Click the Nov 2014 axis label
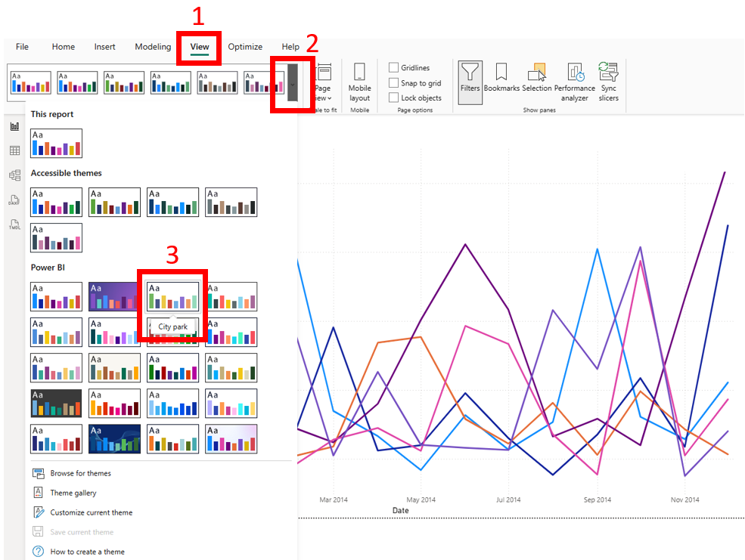This screenshot has width=745, height=560. [684, 500]
